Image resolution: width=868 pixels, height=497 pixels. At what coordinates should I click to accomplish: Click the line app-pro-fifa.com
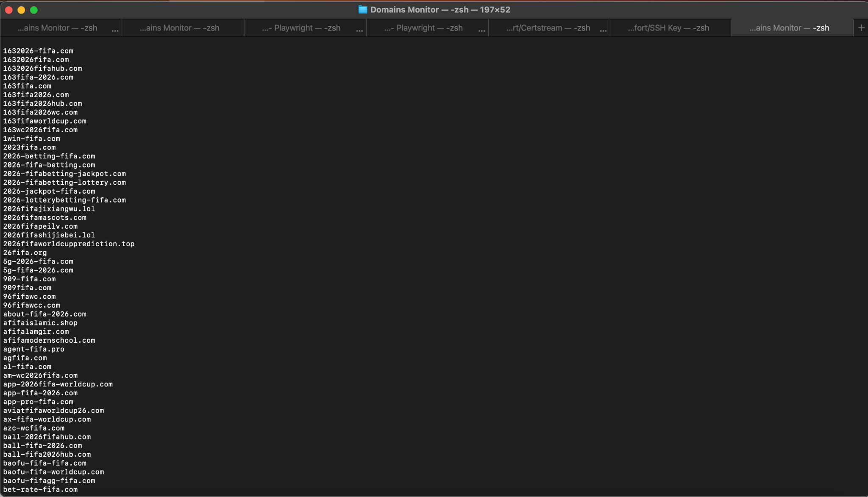tap(38, 402)
